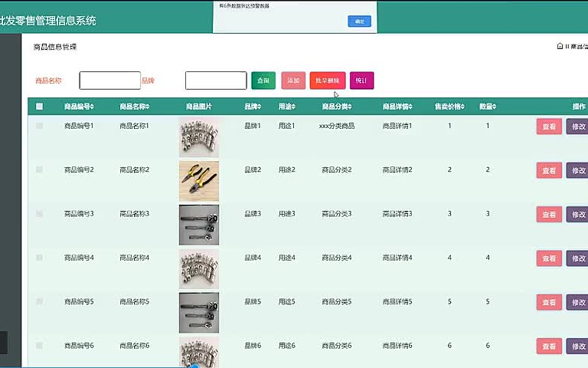Click the 商品信息管理 page title
This screenshot has width=588, height=368.
(x=55, y=47)
